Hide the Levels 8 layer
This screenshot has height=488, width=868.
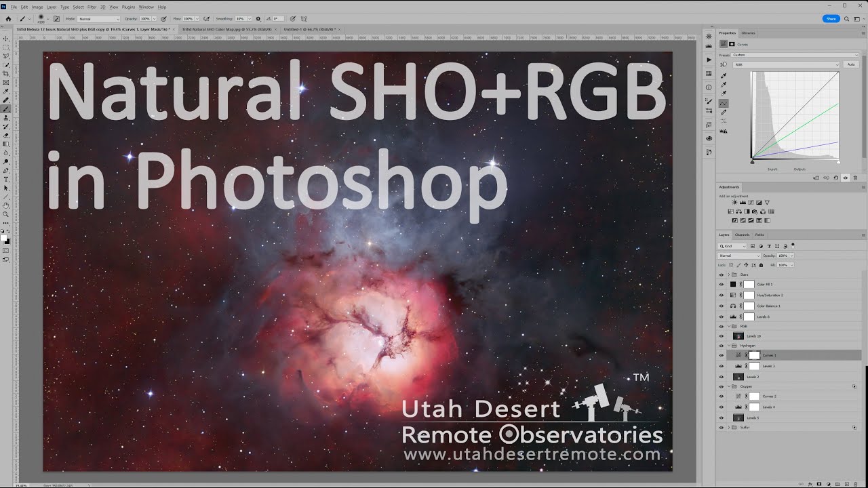click(x=722, y=317)
